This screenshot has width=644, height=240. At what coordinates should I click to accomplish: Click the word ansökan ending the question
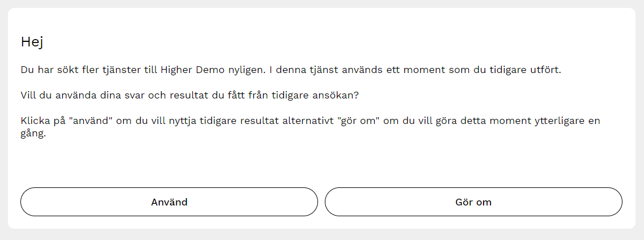tap(338, 96)
